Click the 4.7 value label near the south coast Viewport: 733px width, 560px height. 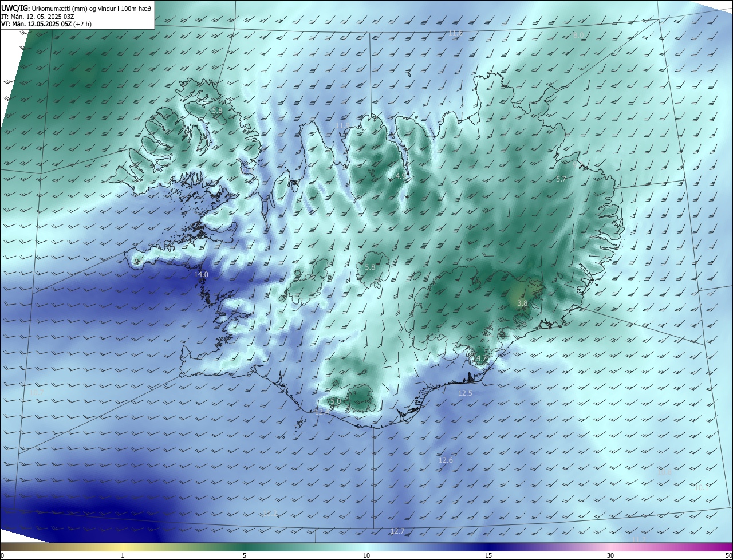point(481,360)
